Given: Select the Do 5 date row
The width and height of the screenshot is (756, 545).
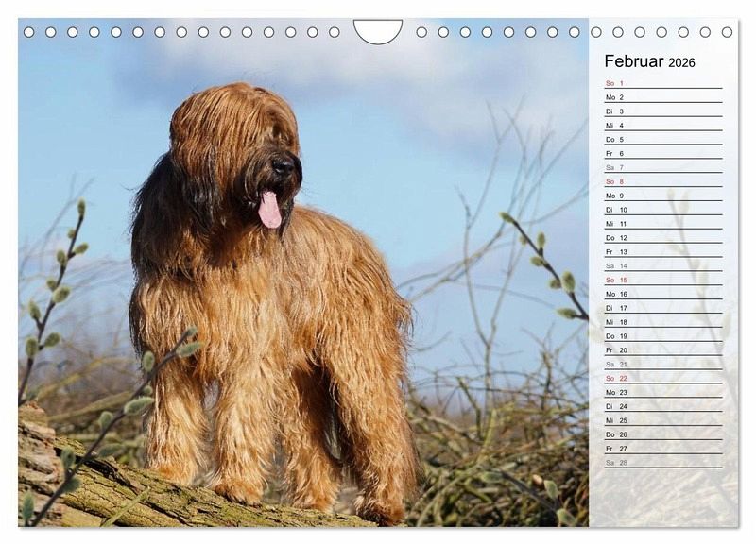Looking at the screenshot, I should pos(662,139).
